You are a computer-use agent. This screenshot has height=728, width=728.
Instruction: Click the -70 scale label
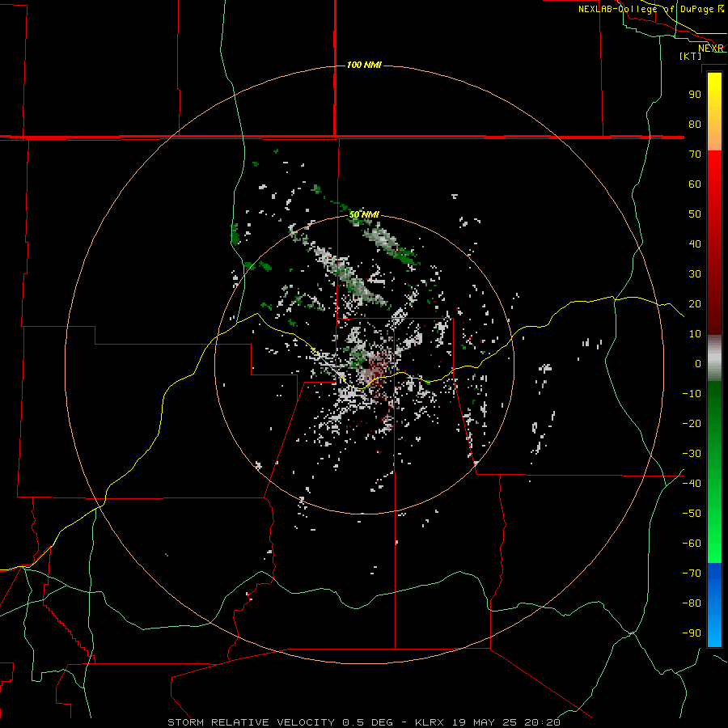point(692,574)
